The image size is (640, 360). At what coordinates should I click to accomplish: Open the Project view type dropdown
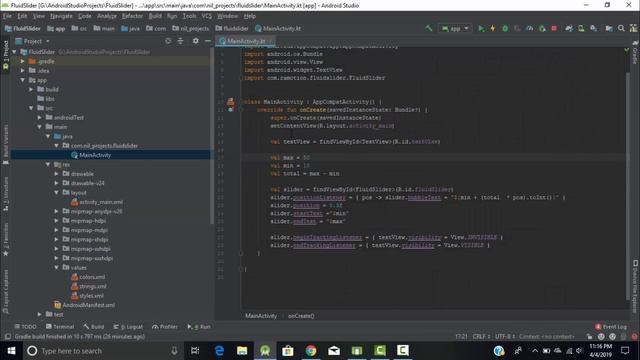32,41
